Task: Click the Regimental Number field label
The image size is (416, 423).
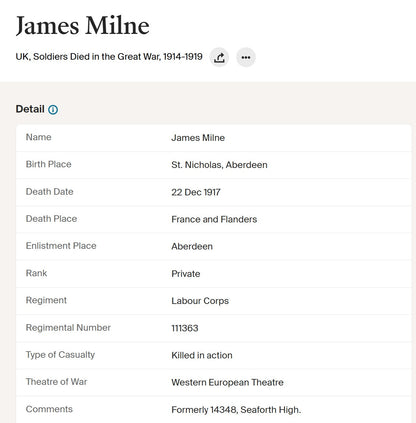Action: pyautogui.click(x=68, y=327)
